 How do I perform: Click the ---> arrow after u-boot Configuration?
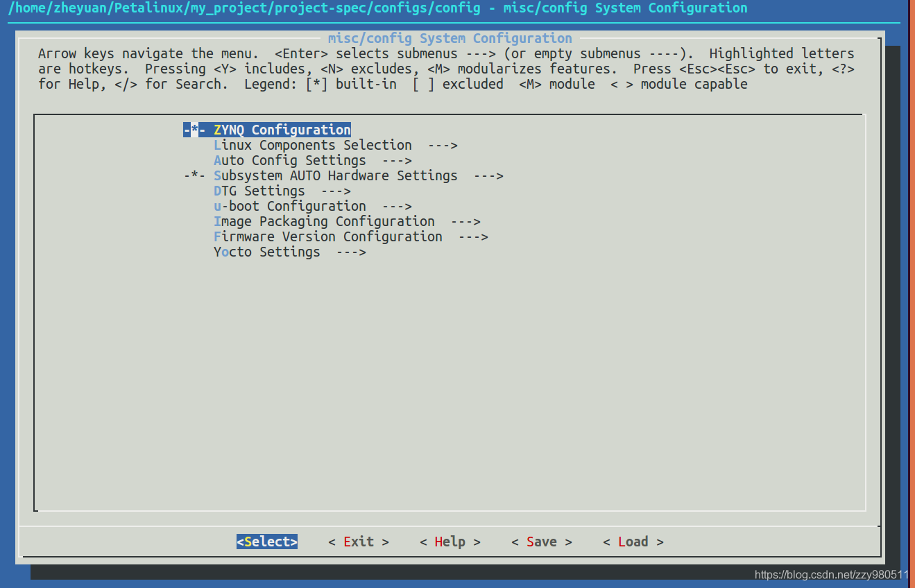(x=397, y=206)
